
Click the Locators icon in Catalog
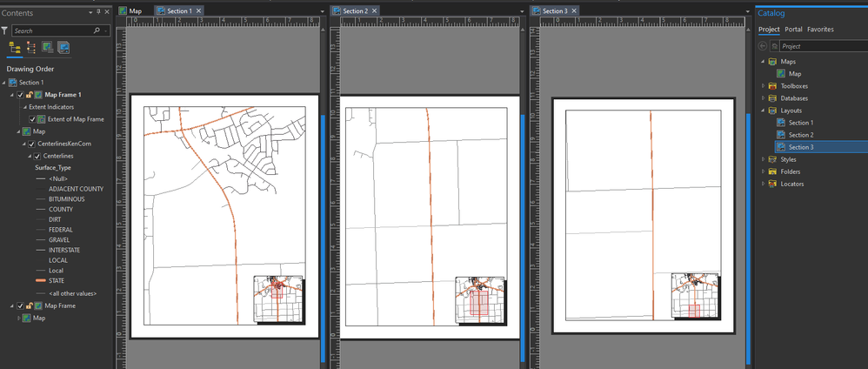773,184
